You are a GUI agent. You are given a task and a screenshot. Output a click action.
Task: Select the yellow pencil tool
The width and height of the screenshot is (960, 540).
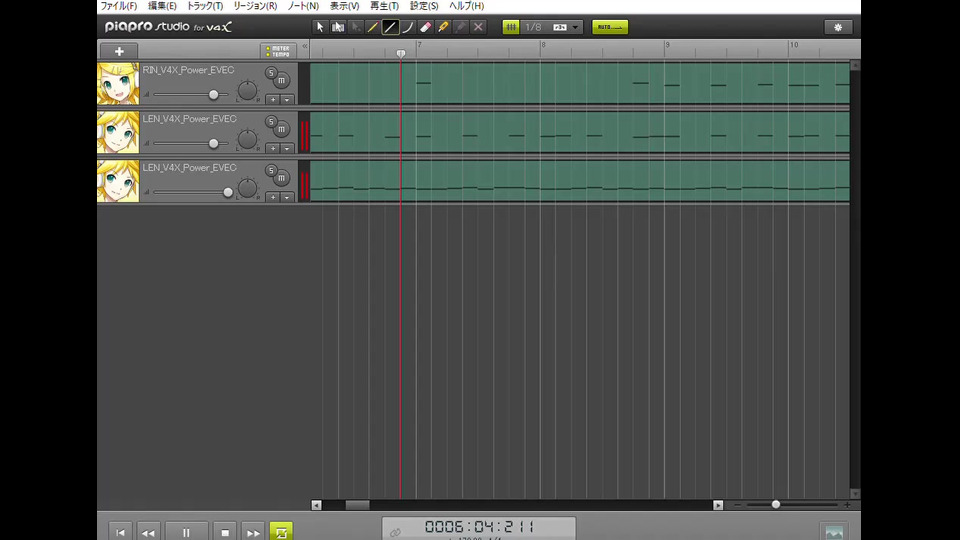[x=372, y=27]
